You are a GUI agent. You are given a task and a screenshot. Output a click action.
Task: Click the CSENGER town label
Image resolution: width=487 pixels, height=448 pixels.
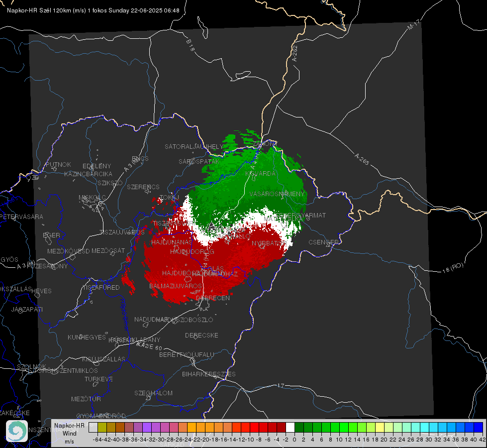[x=324, y=242]
